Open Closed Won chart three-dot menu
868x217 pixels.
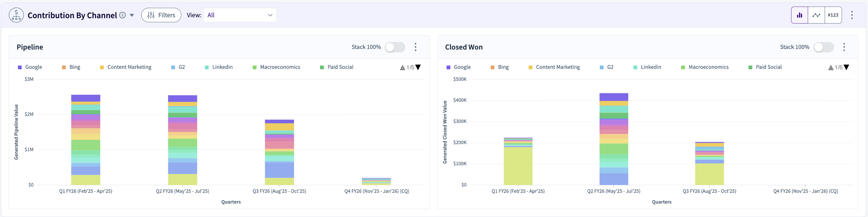844,47
